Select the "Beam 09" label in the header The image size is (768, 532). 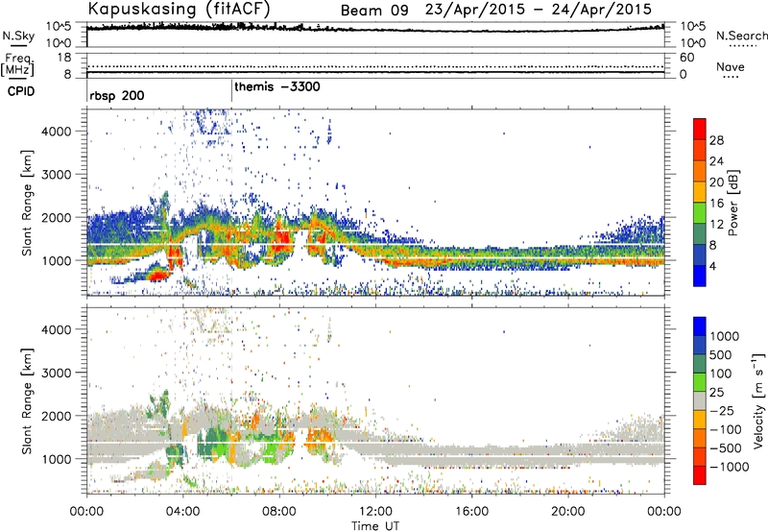coord(374,11)
